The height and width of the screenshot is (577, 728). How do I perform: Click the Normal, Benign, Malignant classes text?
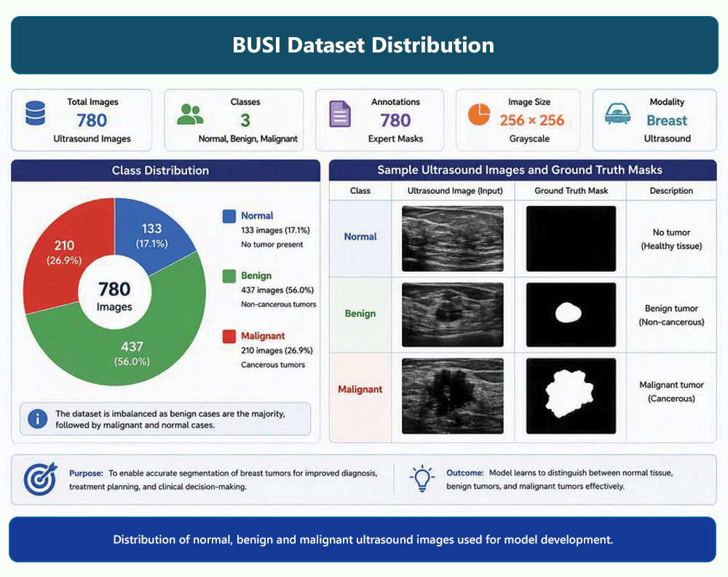[248, 139]
